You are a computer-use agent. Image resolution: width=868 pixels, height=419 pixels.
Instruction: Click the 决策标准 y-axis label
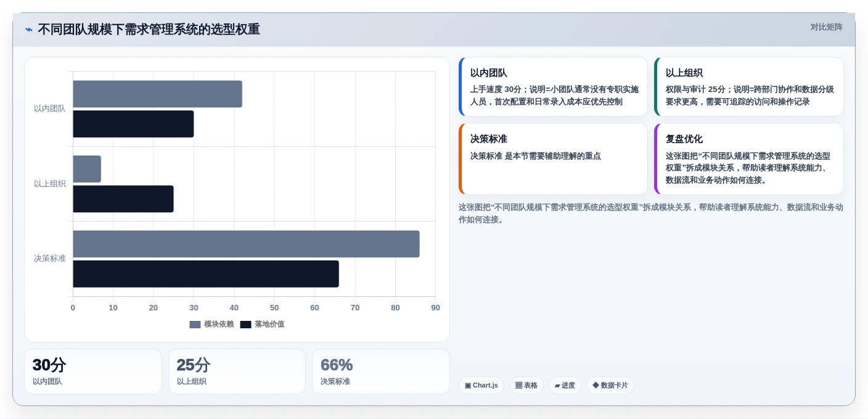[49, 259]
